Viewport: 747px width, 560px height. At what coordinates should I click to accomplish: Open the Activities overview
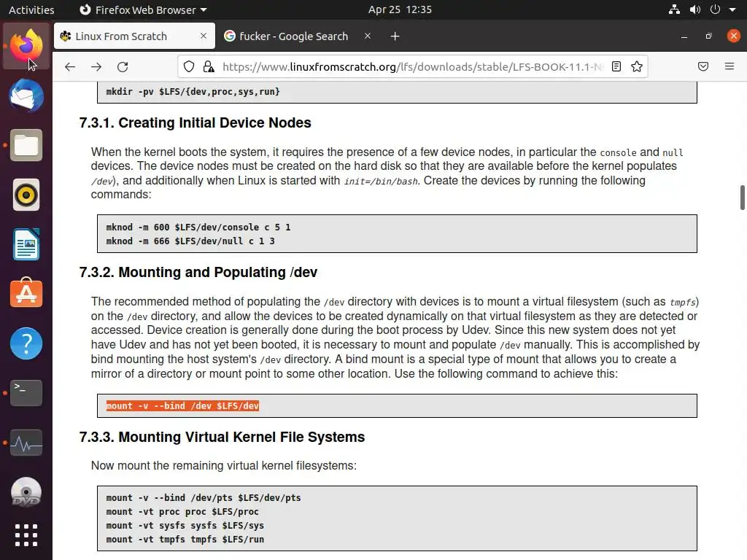31,9
